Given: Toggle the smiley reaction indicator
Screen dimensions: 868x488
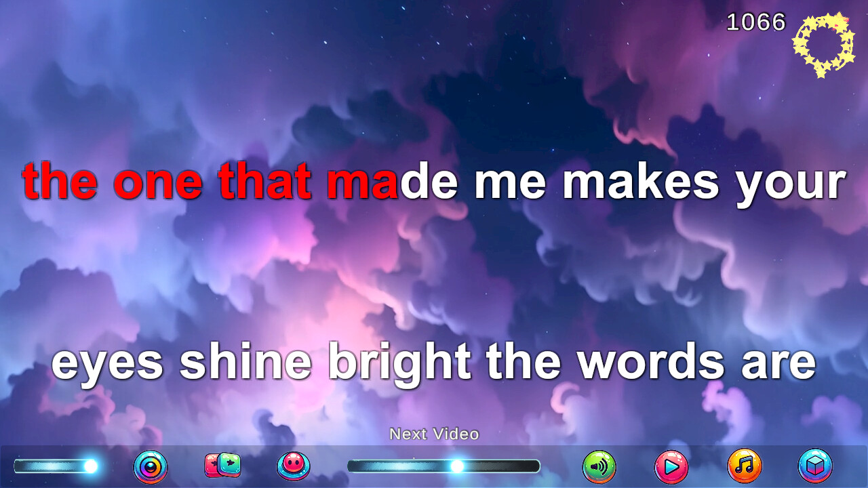Looking at the screenshot, I should [x=293, y=466].
